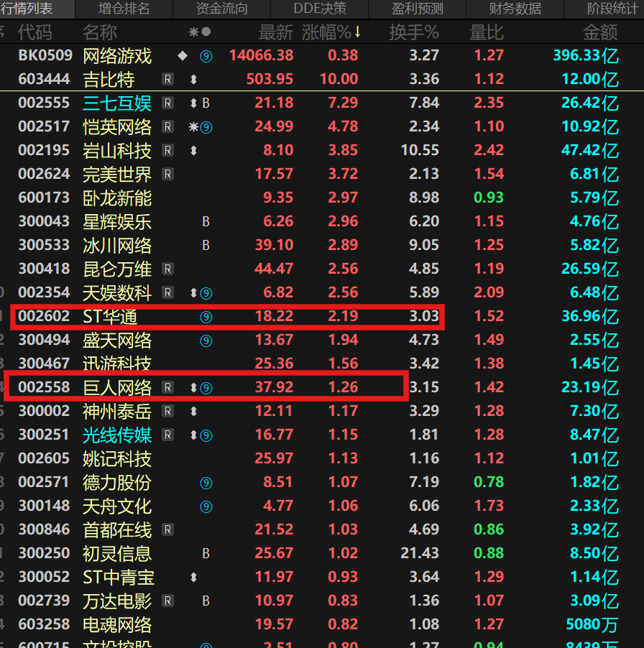Sort by 最新 price column header

(x=276, y=32)
